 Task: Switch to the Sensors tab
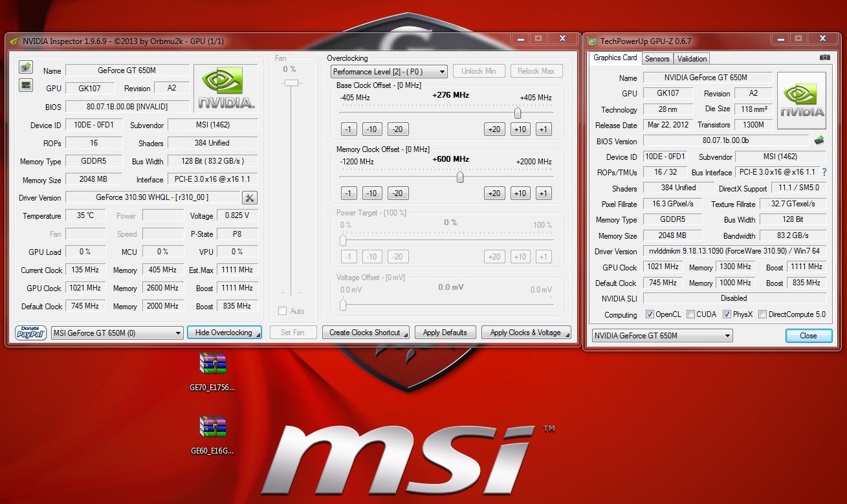point(657,59)
